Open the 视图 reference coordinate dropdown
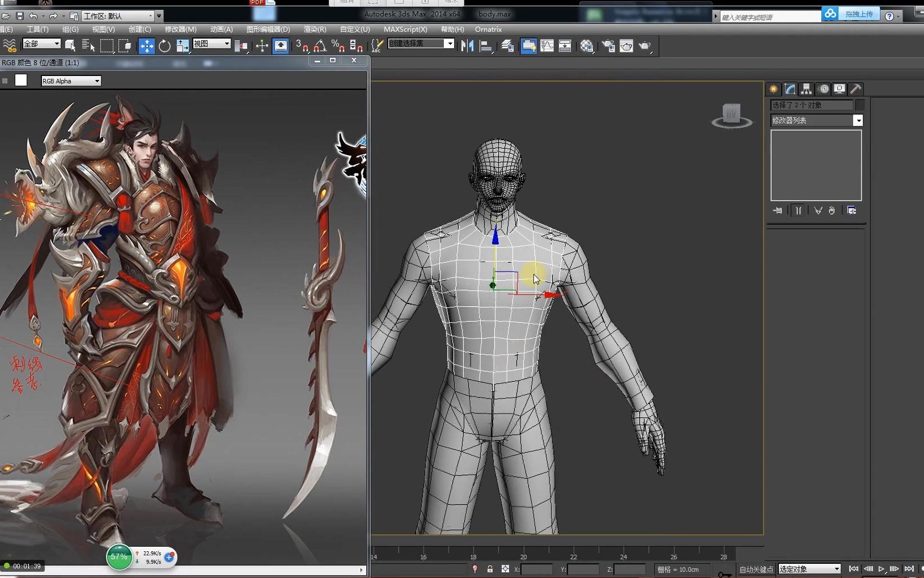This screenshot has width=924, height=578. (211, 44)
